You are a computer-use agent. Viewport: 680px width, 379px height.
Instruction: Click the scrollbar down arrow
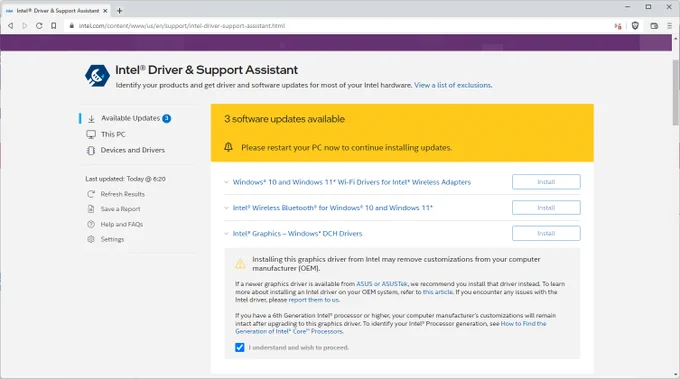coord(676,374)
